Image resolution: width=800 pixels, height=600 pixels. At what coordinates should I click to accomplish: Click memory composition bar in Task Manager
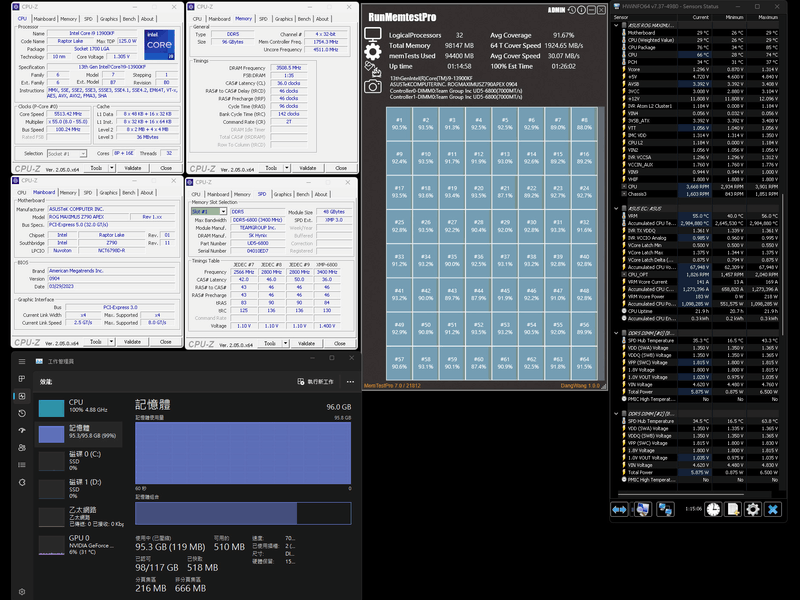[x=243, y=513]
